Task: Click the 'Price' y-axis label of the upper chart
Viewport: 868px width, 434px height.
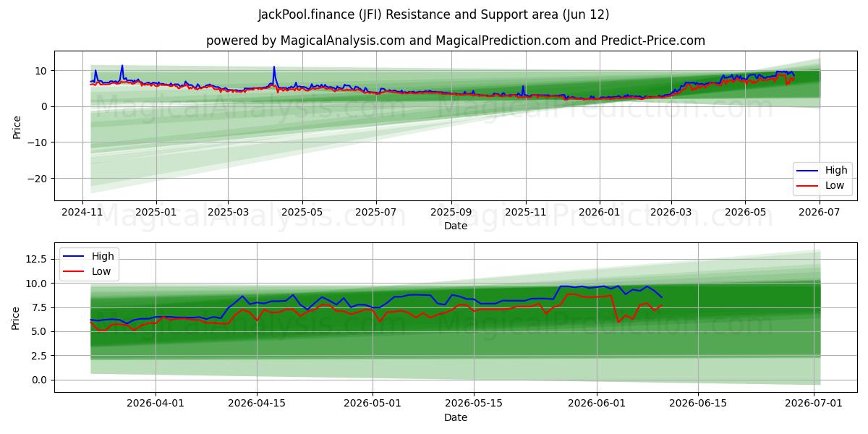Action: (x=17, y=126)
